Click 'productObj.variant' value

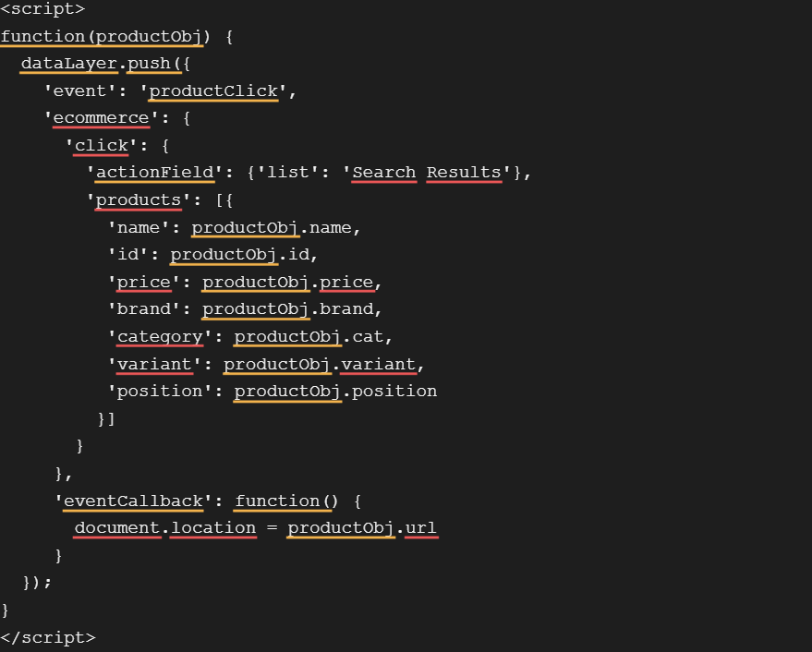tap(320, 365)
